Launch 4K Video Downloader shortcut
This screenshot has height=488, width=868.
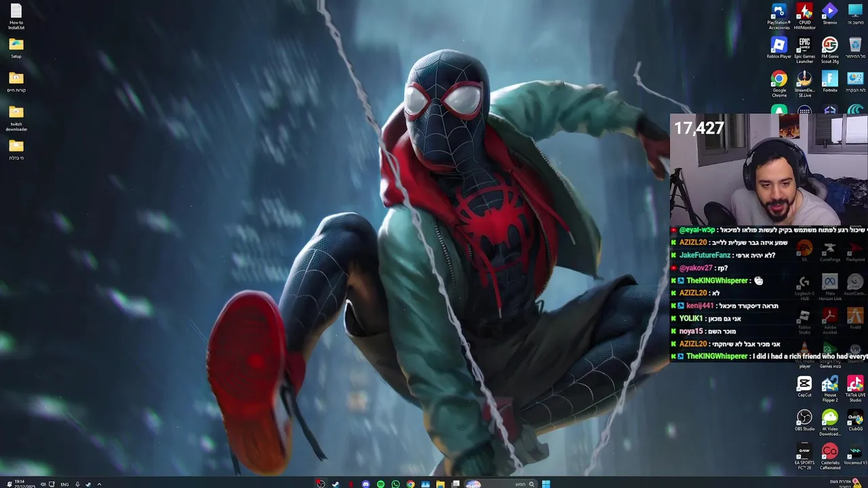pyautogui.click(x=830, y=423)
